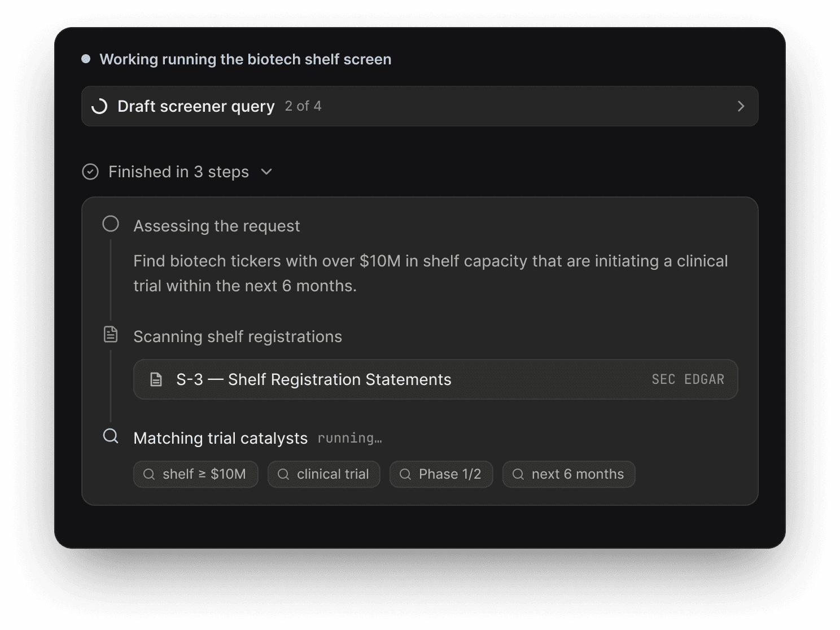Image resolution: width=840 pixels, height=630 pixels.
Task: Click the Working running the biotech shelf screen header
Action: (x=246, y=59)
